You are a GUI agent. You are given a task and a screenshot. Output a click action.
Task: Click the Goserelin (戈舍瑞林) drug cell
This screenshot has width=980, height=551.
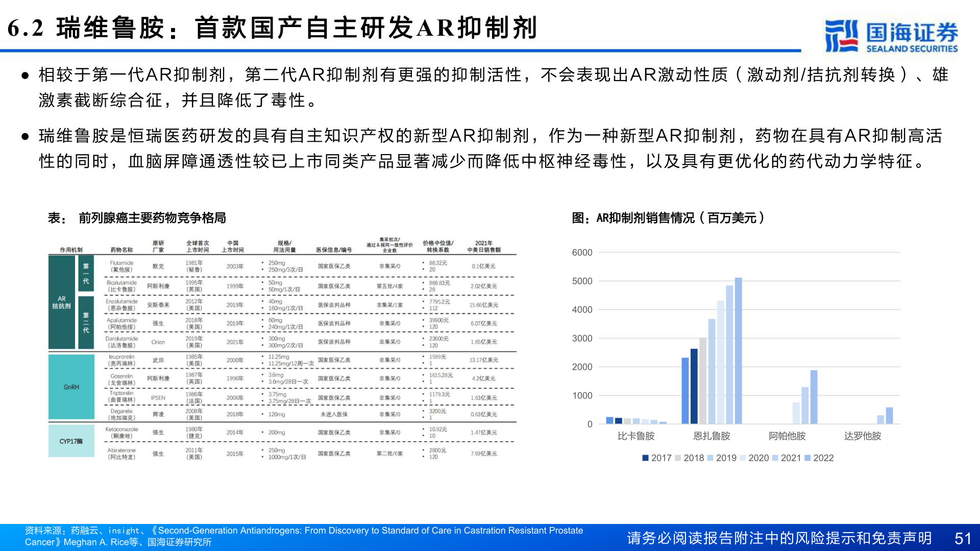click(121, 380)
